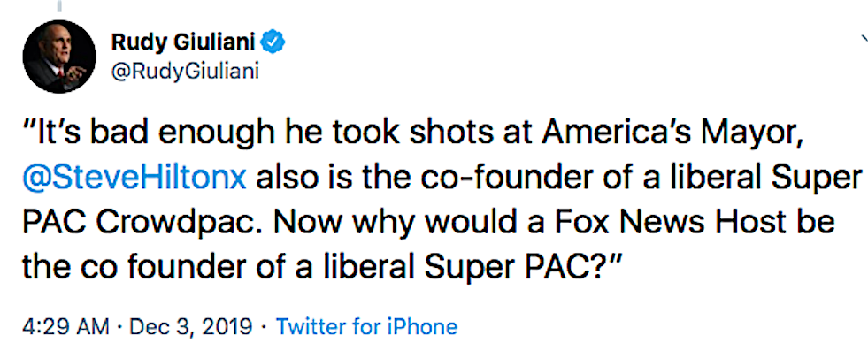Open the Twitter for iPhone source link

click(x=367, y=326)
